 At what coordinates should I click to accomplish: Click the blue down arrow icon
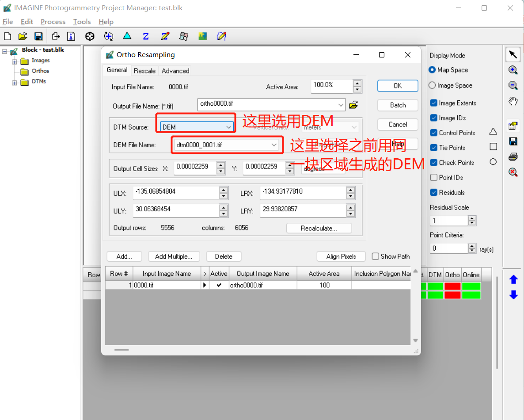(514, 294)
